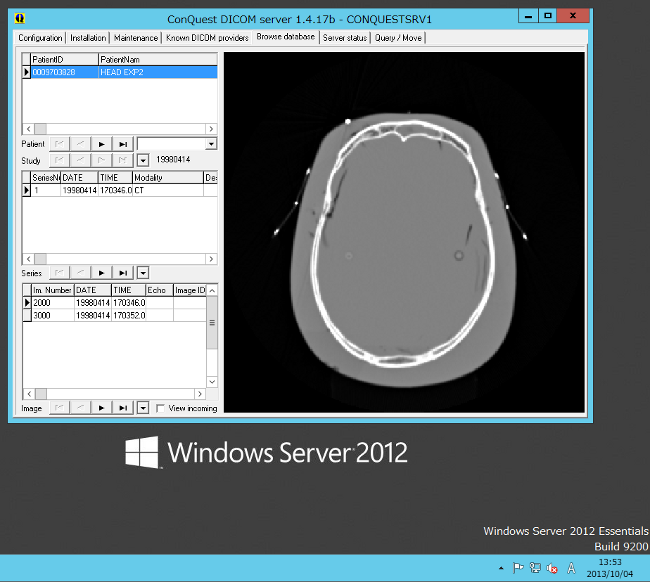The image size is (650, 582).
Task: Select the Browse database tab
Action: click(x=286, y=36)
